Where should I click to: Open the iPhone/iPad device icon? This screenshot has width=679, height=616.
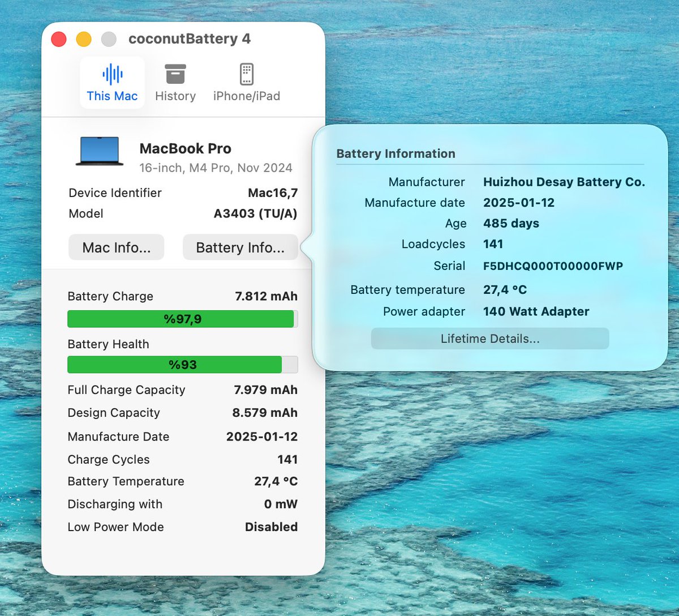[x=246, y=74]
